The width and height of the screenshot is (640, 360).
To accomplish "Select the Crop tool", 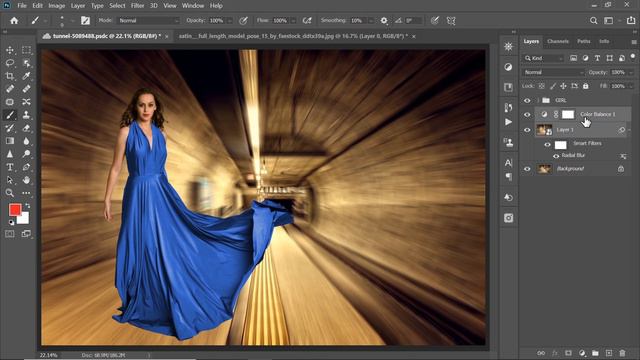I will (10, 76).
